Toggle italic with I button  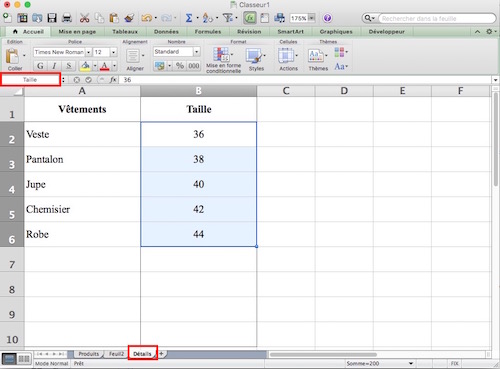click(54, 66)
